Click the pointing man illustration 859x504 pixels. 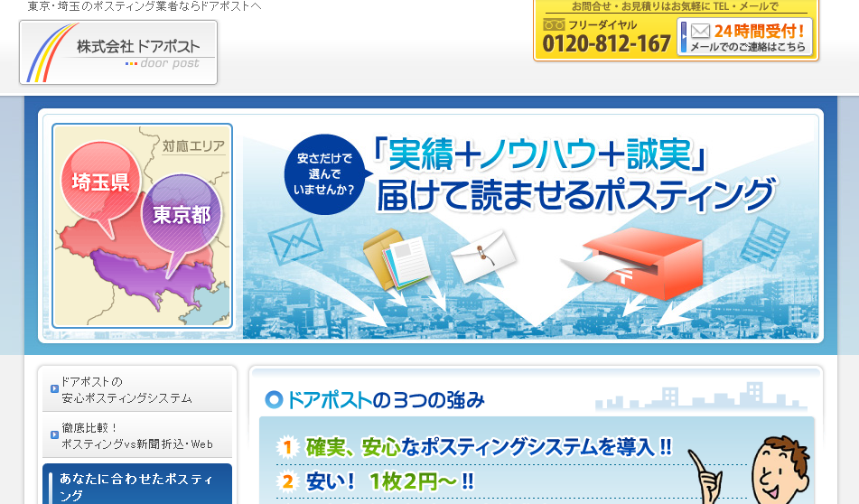(x=751, y=471)
